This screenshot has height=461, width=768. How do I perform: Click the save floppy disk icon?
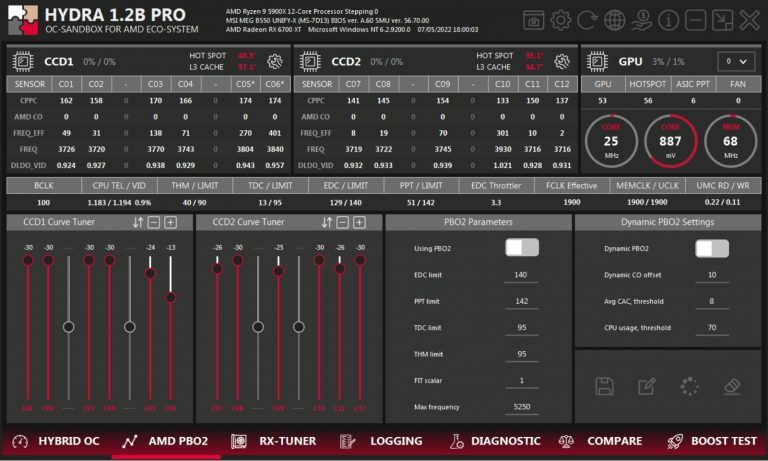(x=604, y=387)
